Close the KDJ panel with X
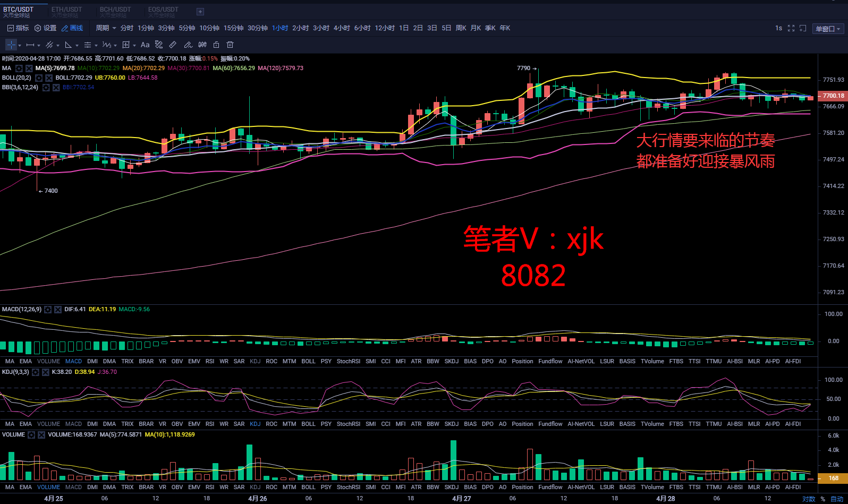 click(46, 372)
